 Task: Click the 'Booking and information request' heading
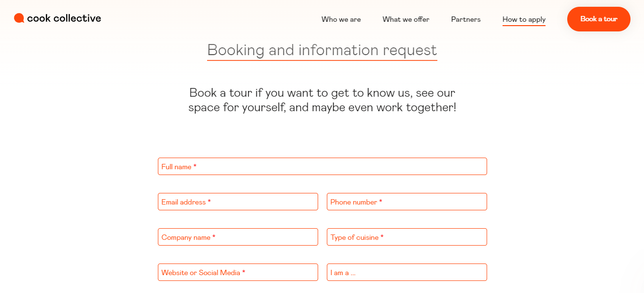pyautogui.click(x=322, y=50)
